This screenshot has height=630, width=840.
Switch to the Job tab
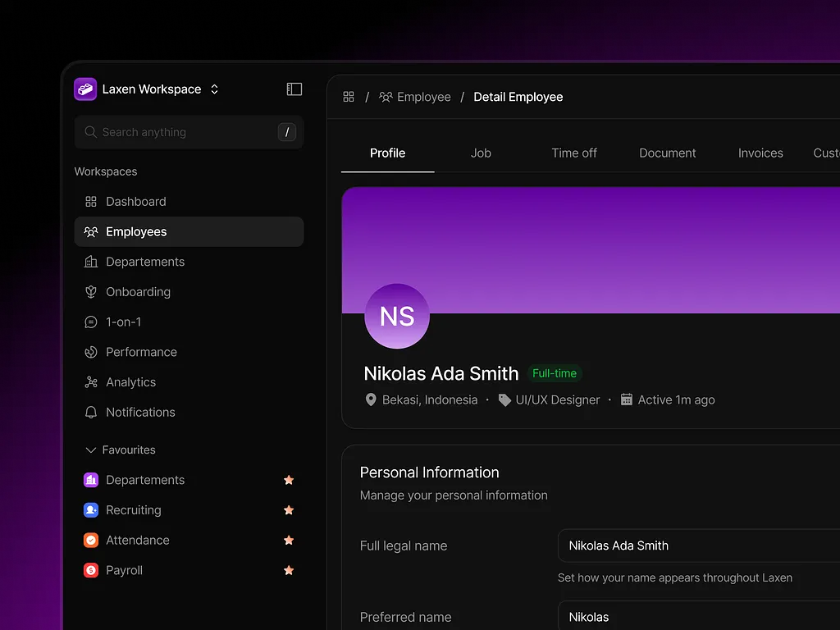point(481,153)
